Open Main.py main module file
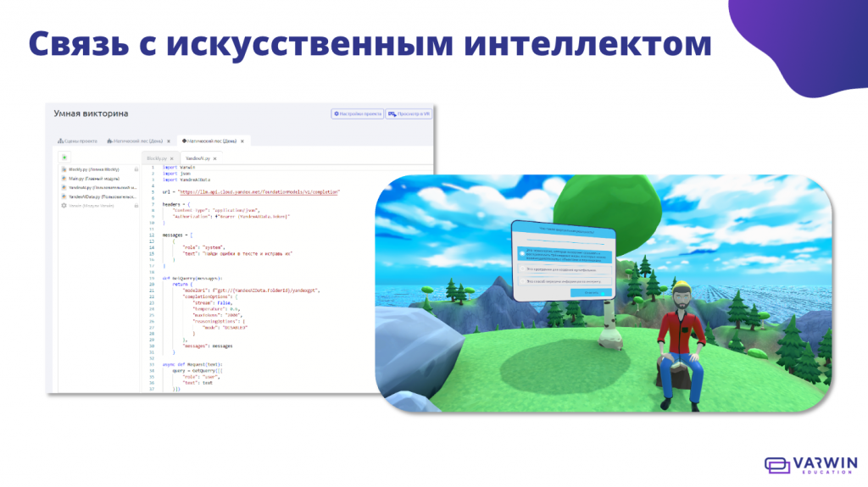The height and width of the screenshot is (487, 868). pos(93,179)
